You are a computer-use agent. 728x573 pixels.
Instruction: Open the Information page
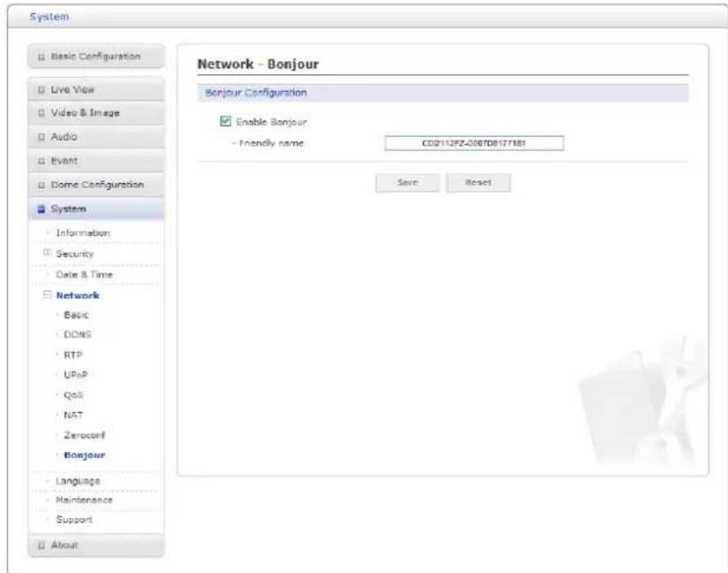point(83,233)
